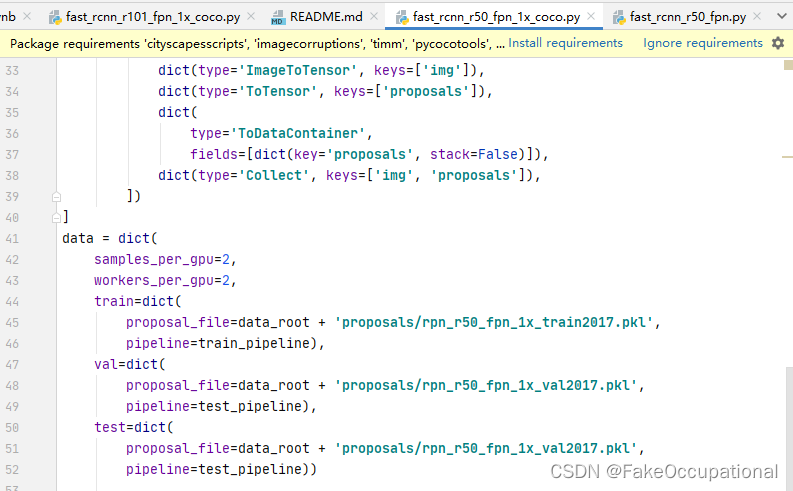Viewport: 793px width, 491px height.
Task: Click line number 45 in the gutter
Action: 12,323
